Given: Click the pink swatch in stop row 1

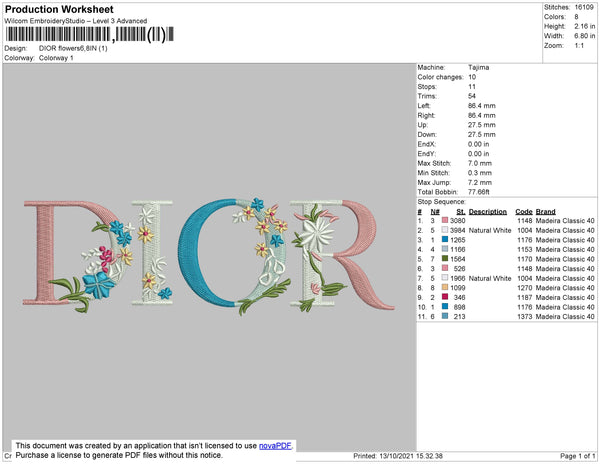Looking at the screenshot, I should click(445, 220).
